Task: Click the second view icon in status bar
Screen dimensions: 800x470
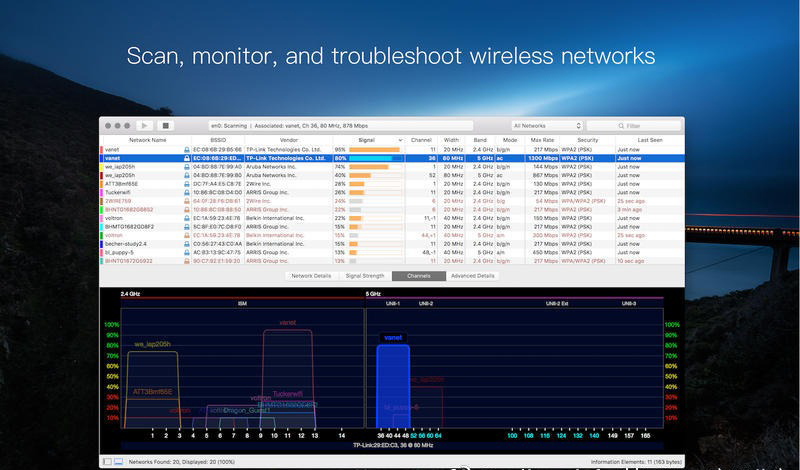Action: tap(119, 461)
